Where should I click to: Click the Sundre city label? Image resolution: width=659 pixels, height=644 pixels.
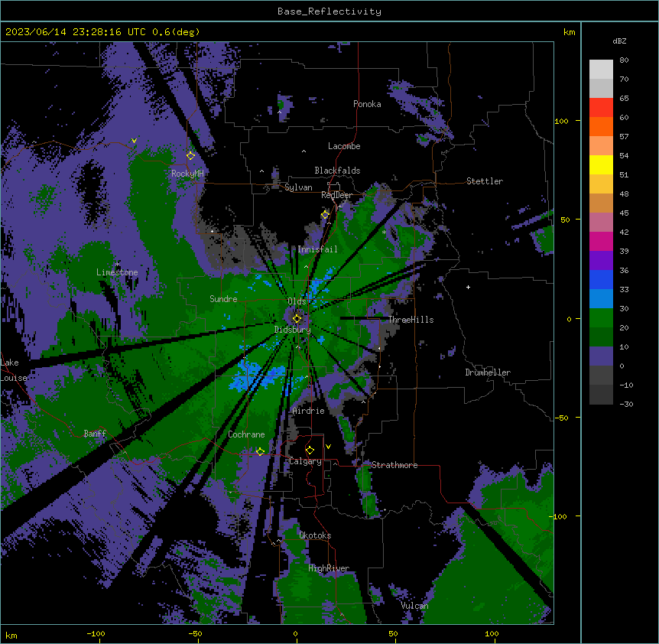tap(223, 299)
